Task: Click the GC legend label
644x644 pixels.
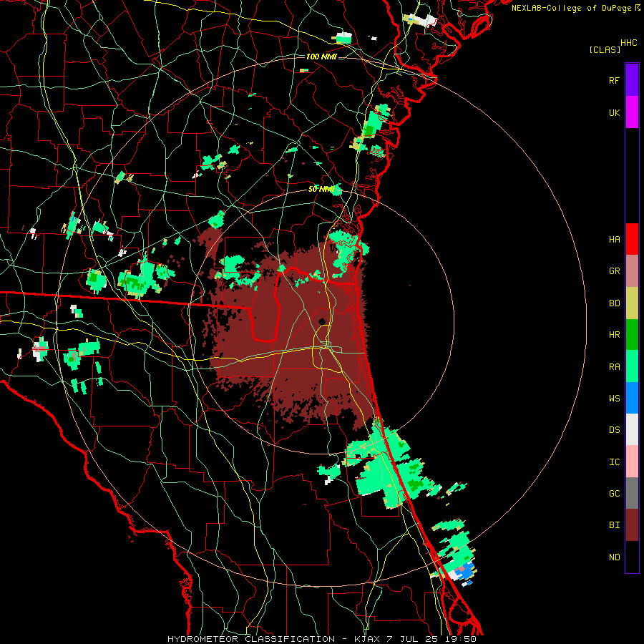Action: pos(614,494)
